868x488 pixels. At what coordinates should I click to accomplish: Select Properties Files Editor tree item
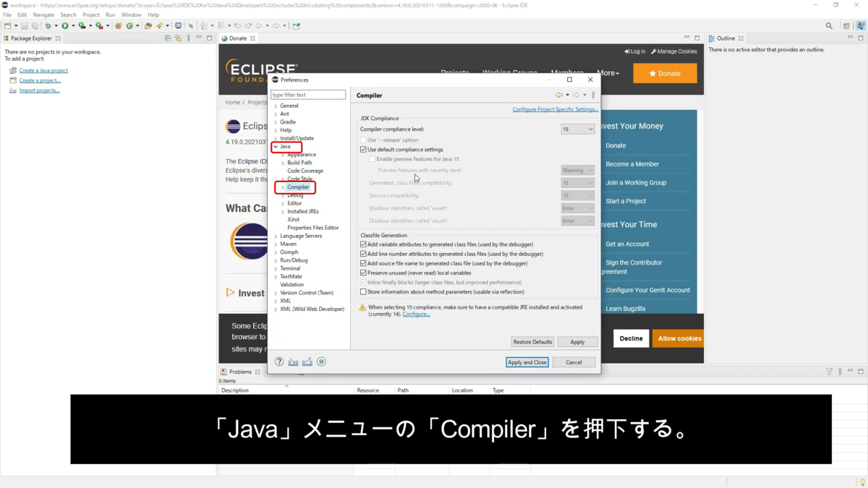tap(313, 228)
